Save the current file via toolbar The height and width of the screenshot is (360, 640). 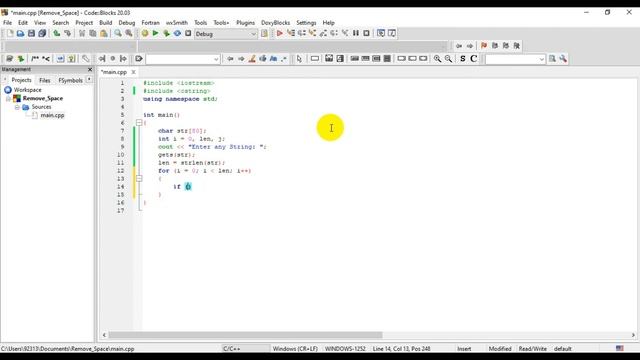(x=31, y=33)
